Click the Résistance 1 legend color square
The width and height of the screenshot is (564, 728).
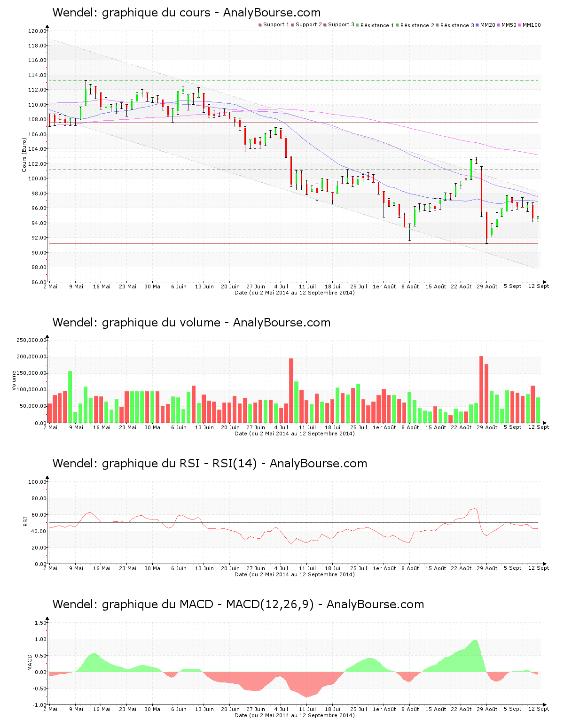click(x=358, y=25)
